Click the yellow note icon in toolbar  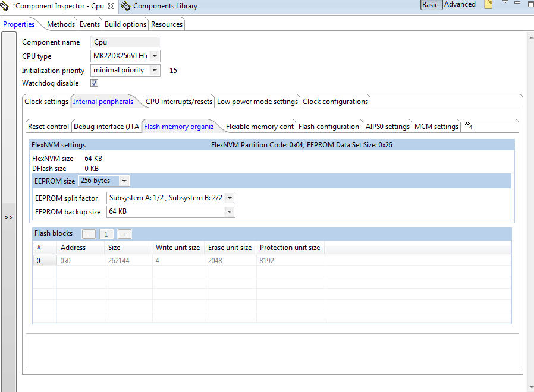[488, 4]
